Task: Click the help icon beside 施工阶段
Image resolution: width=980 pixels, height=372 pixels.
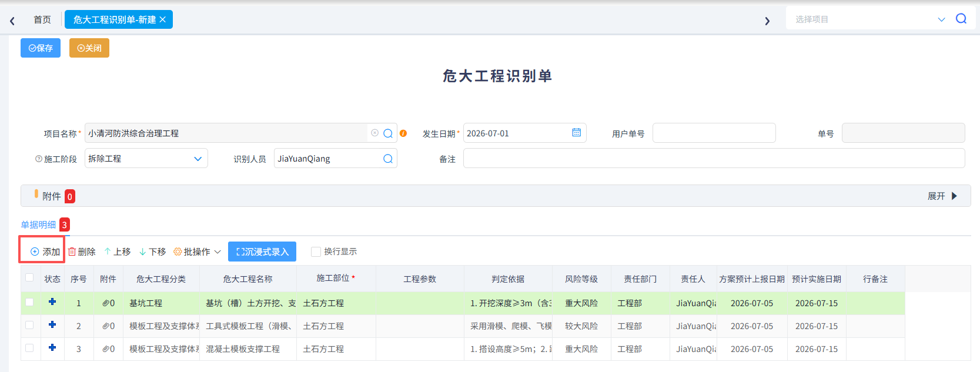Action: pyautogui.click(x=39, y=159)
